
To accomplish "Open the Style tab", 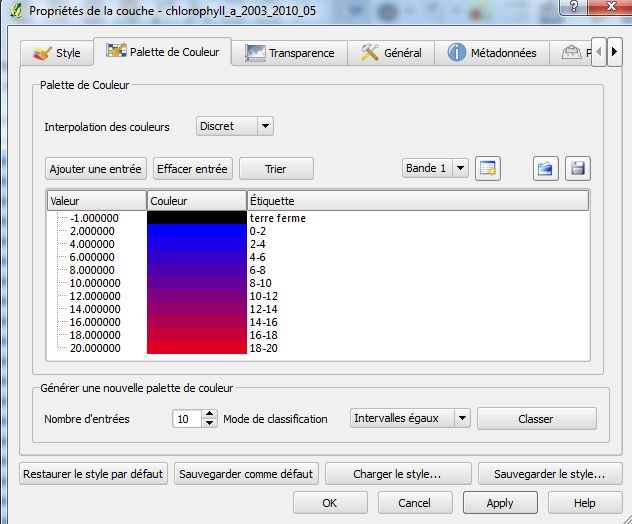I will tap(57, 53).
